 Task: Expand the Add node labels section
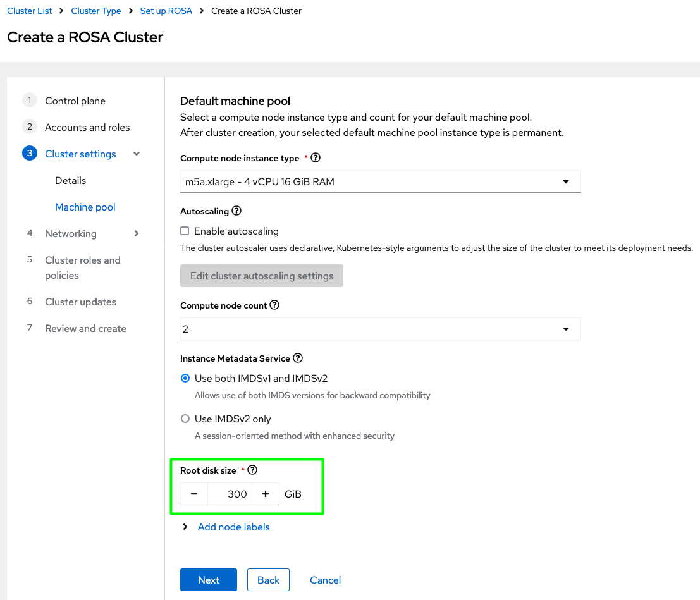click(x=233, y=527)
